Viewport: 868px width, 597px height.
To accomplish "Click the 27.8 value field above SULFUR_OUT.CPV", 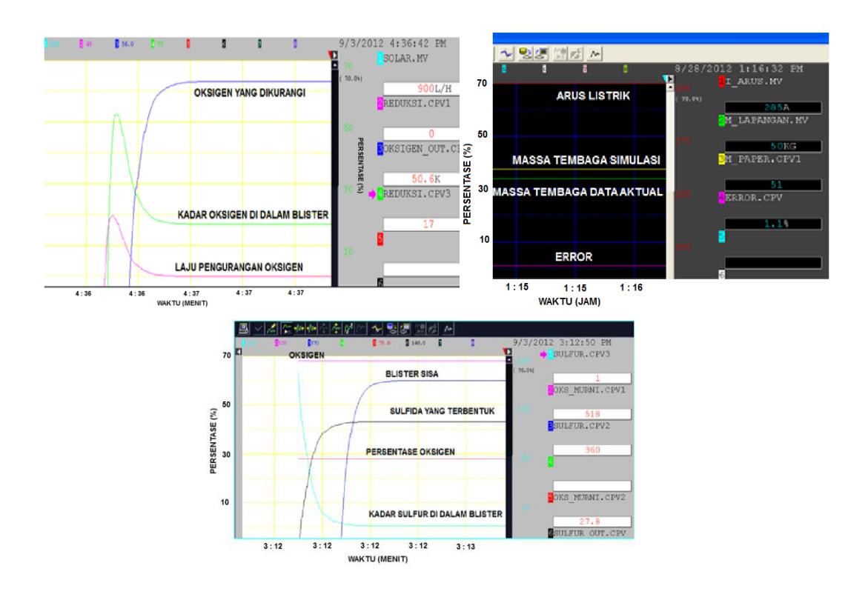I will point(592,521).
